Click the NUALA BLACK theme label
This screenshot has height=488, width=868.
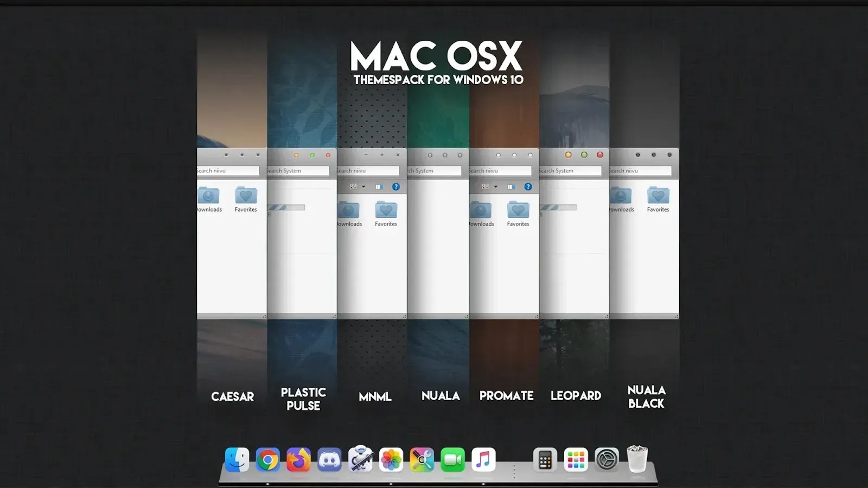(x=646, y=397)
